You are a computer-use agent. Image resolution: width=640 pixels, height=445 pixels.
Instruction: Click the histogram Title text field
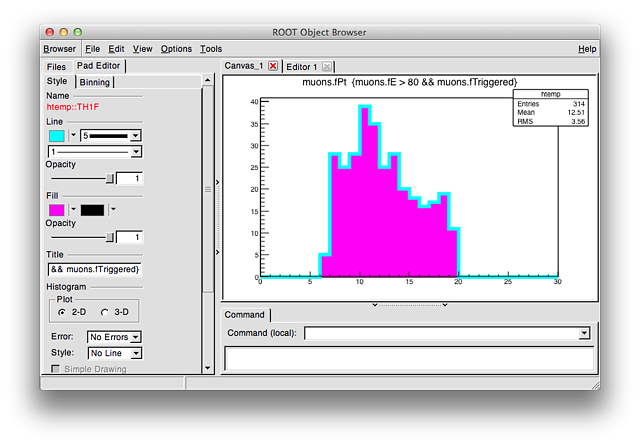coord(94,269)
